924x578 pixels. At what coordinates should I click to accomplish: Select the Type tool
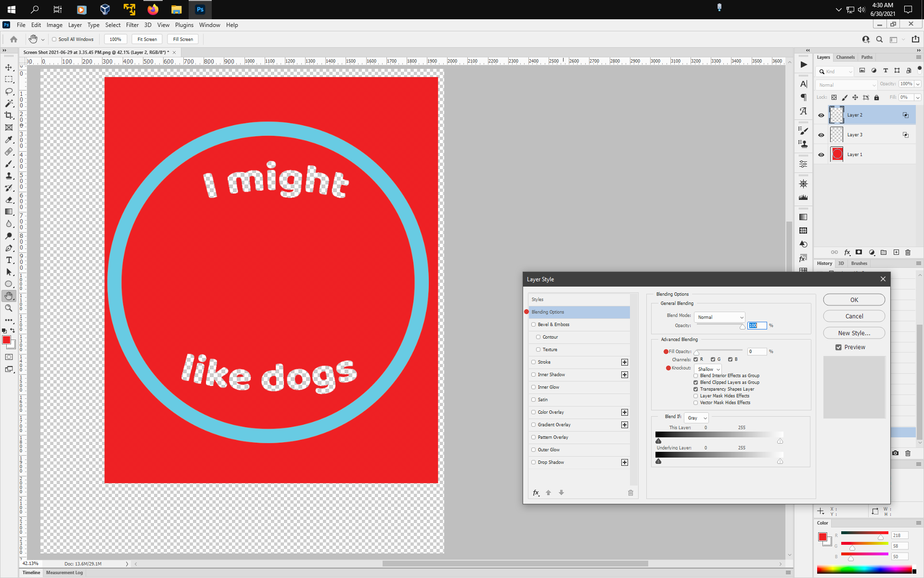click(9, 260)
